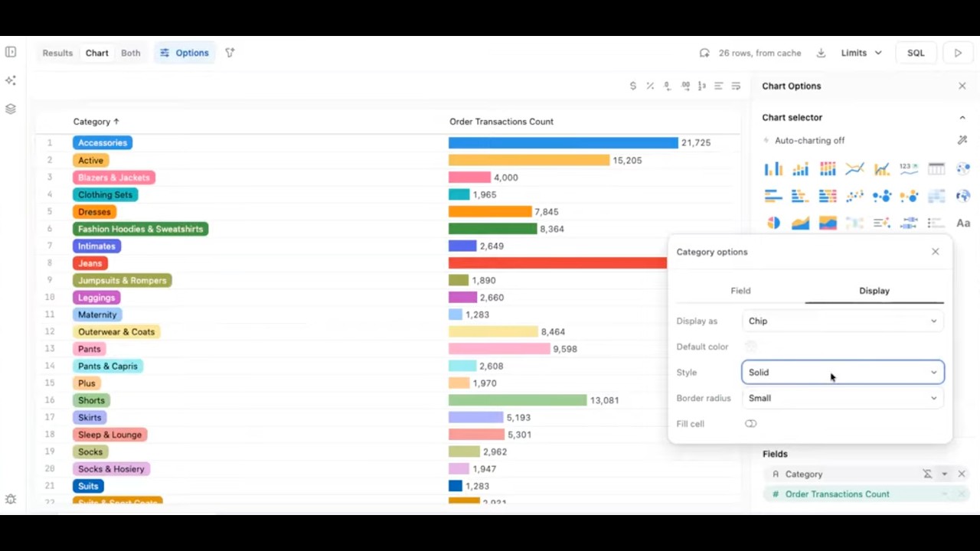Apply percent number format

click(x=650, y=86)
